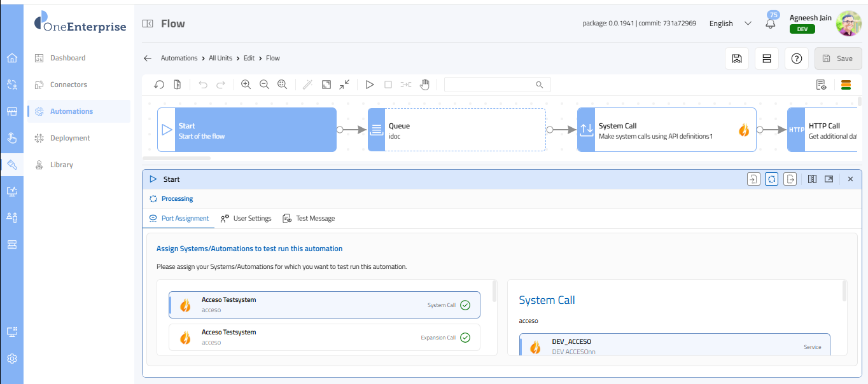The width and height of the screenshot is (868, 384).
Task: Expand the Start panel to a pop-out window
Action: click(x=829, y=179)
